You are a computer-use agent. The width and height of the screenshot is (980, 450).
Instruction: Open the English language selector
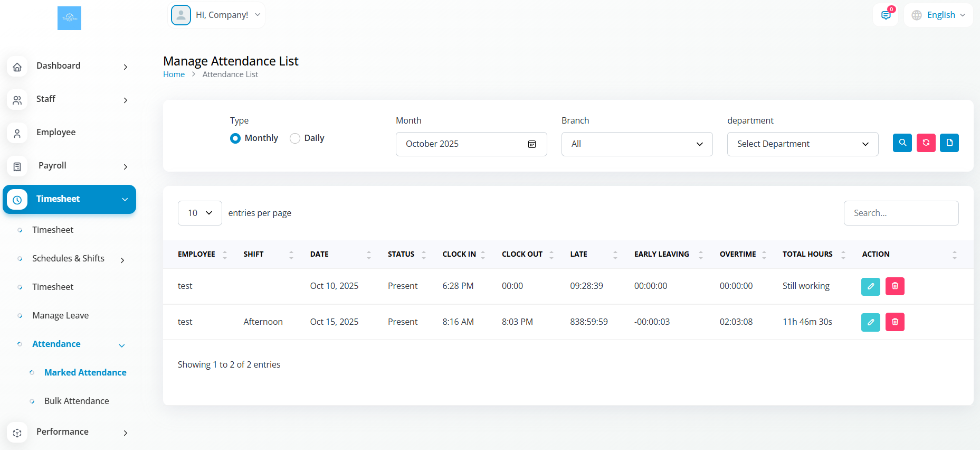point(938,15)
